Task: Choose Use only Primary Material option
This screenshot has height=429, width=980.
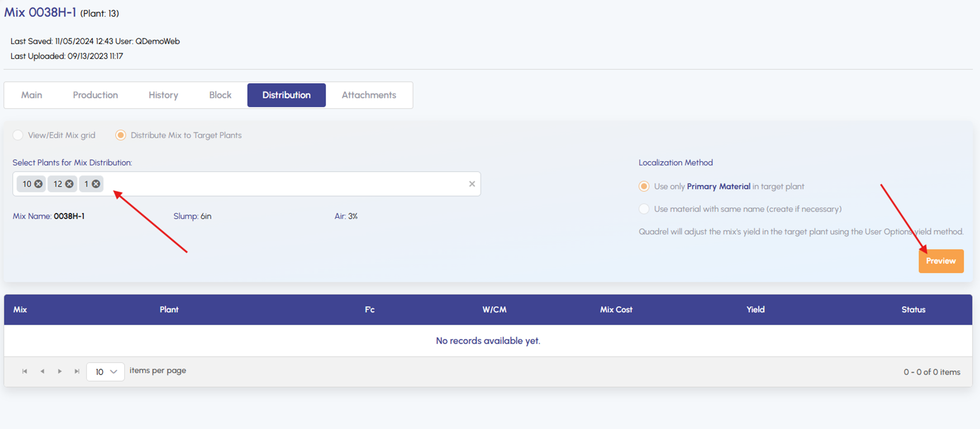Action: pyautogui.click(x=644, y=187)
